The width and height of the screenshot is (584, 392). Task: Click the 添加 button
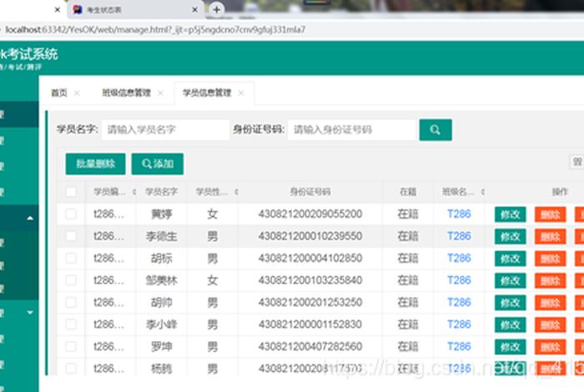[157, 163]
